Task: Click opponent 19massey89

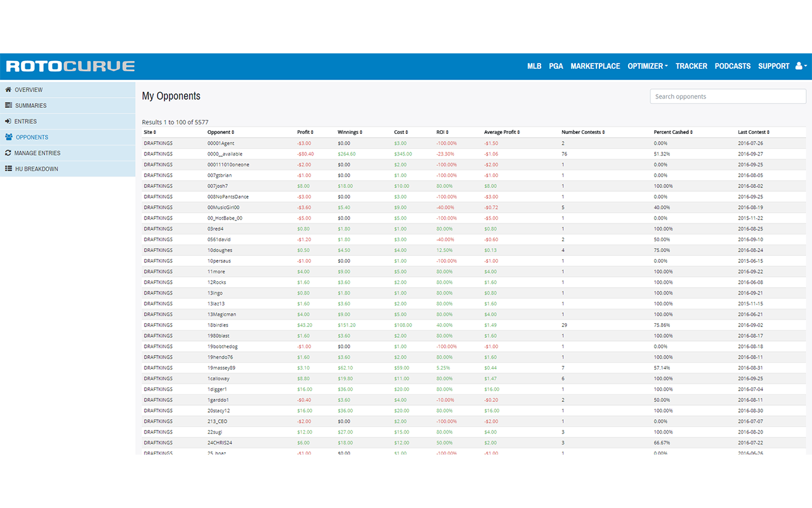Action: pyautogui.click(x=221, y=368)
